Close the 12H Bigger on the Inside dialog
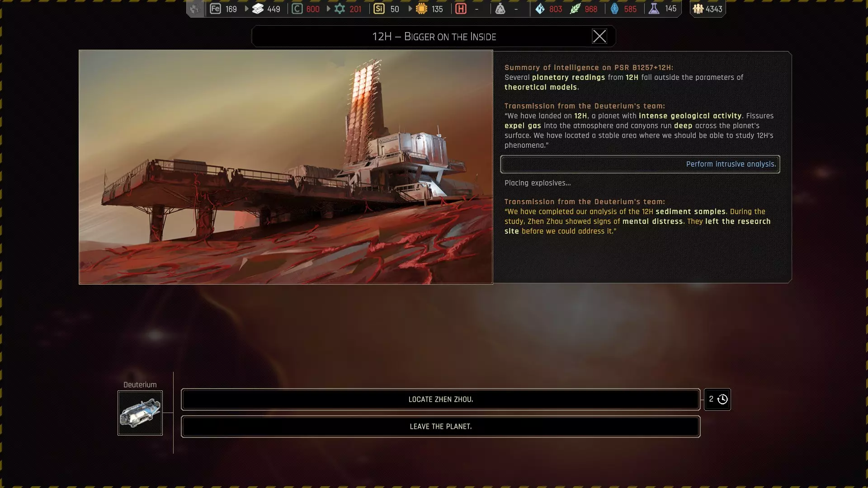This screenshot has width=868, height=488. coord(599,36)
